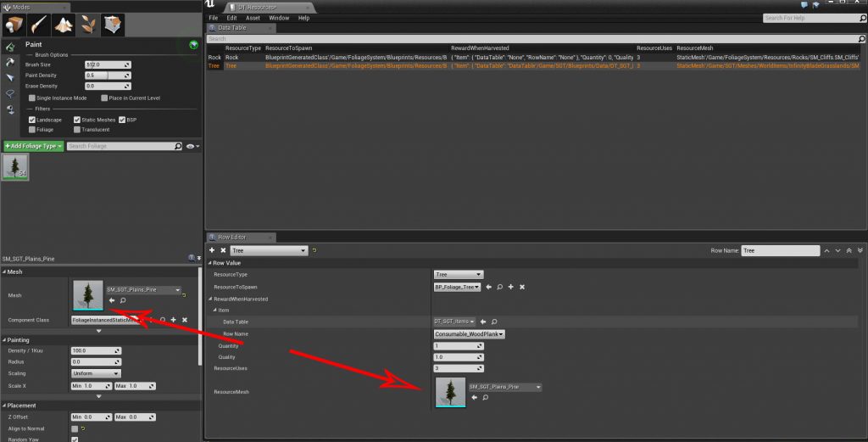The image size is (868, 442).
Task: Click the Lasso select foliage tool
Action: tap(10, 93)
